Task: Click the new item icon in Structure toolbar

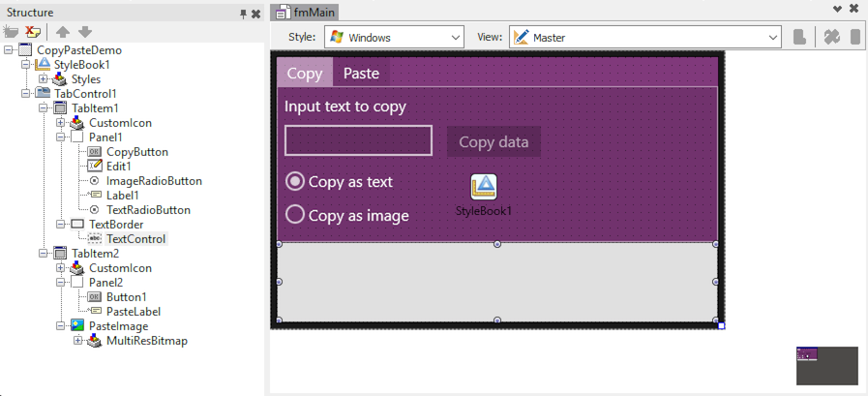Action: (10, 32)
